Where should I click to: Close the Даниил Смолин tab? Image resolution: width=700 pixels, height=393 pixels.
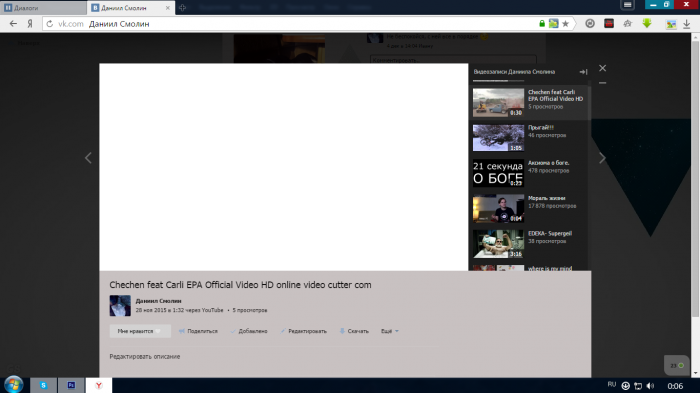pyautogui.click(x=167, y=8)
